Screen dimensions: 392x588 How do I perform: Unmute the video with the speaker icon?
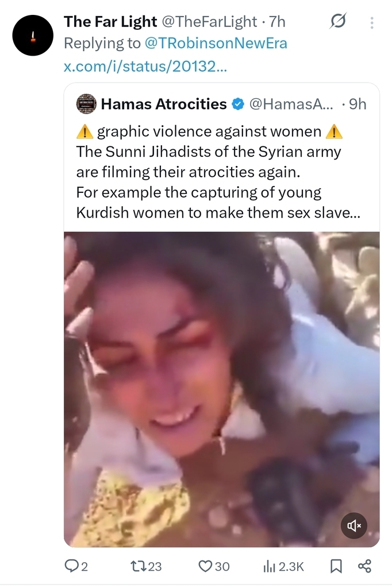tap(353, 525)
